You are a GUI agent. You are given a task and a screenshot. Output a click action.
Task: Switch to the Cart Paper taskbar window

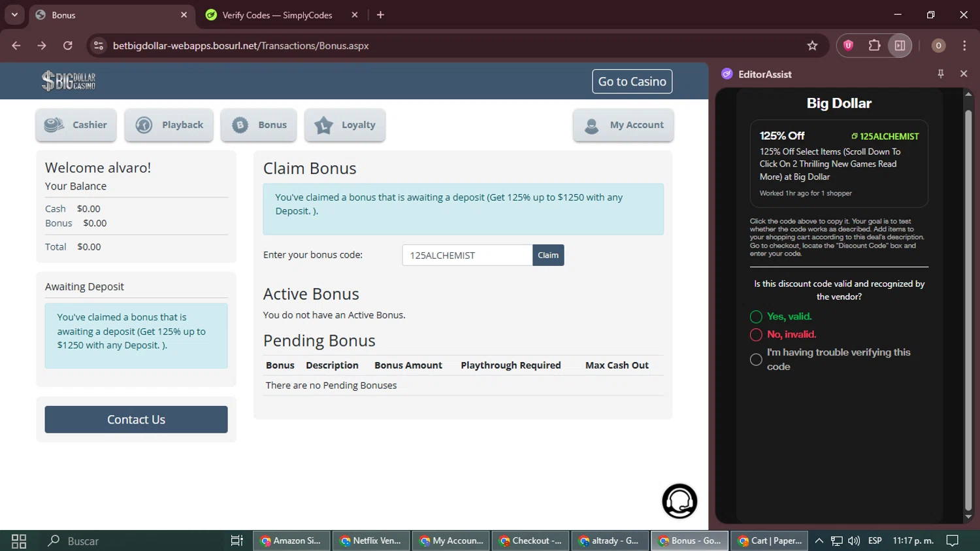click(x=770, y=541)
